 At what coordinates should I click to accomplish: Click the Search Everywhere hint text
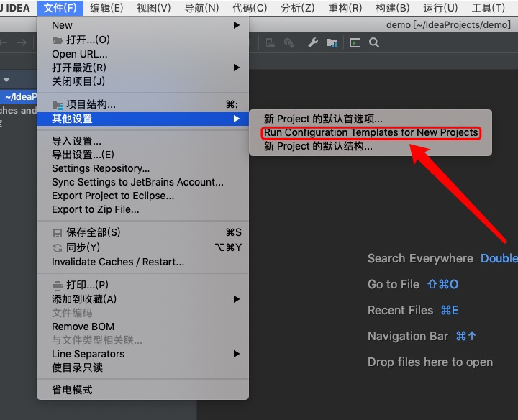click(x=420, y=258)
